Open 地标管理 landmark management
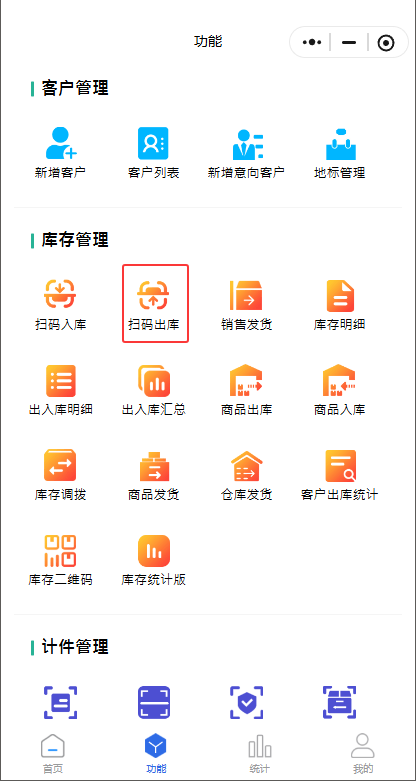 click(x=340, y=143)
